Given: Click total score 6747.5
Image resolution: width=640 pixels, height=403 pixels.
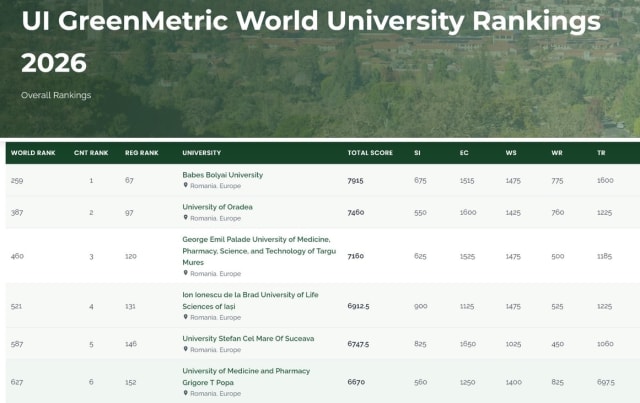Looking at the screenshot, I should pyautogui.click(x=358, y=344).
